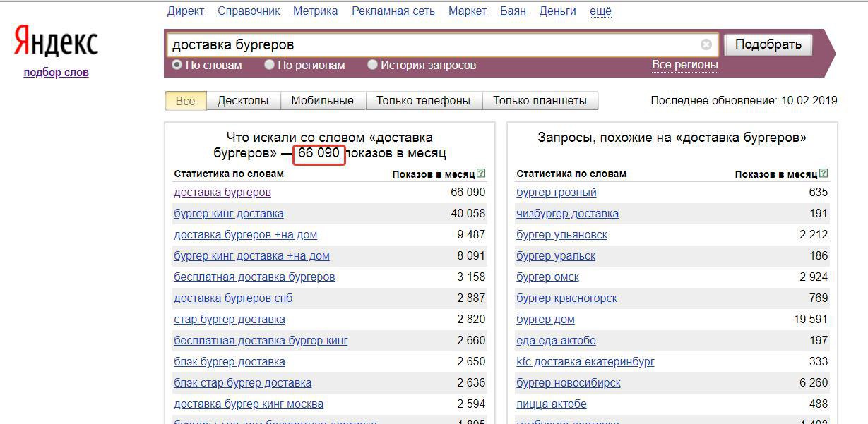Open similar query бургер уральск
Viewport: 868px width, 424px height.
pyautogui.click(x=556, y=255)
